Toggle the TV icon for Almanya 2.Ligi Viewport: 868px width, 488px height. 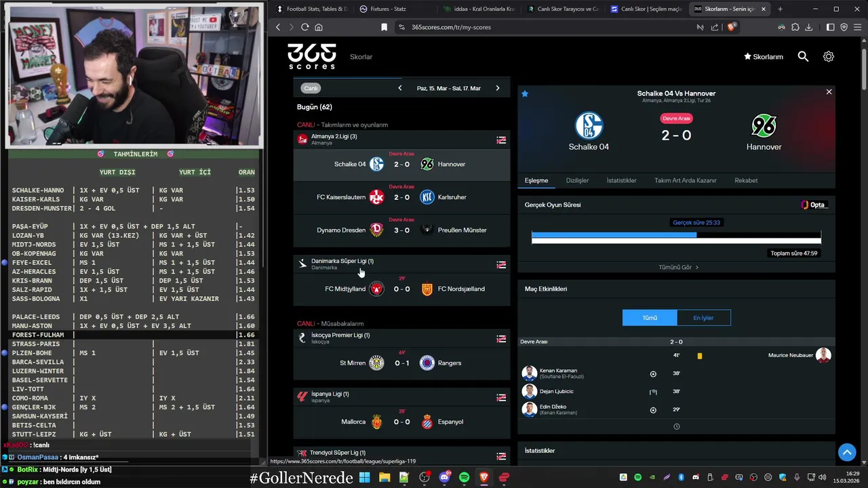click(x=501, y=140)
